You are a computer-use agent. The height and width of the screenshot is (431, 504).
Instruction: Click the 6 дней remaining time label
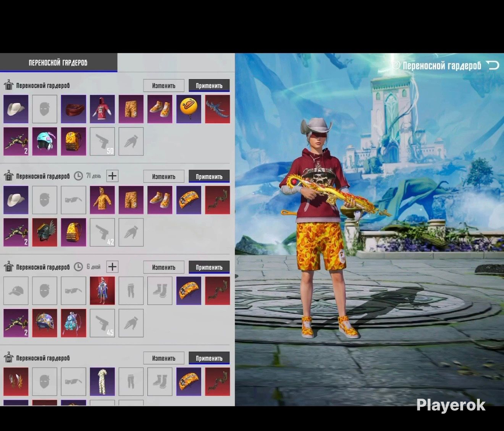point(93,267)
